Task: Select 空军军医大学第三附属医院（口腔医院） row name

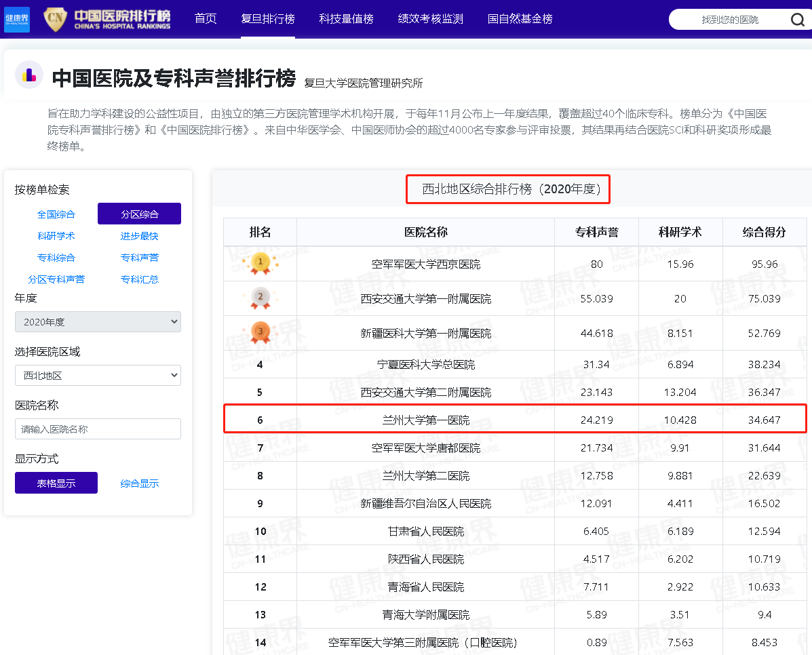Action: pyautogui.click(x=423, y=643)
